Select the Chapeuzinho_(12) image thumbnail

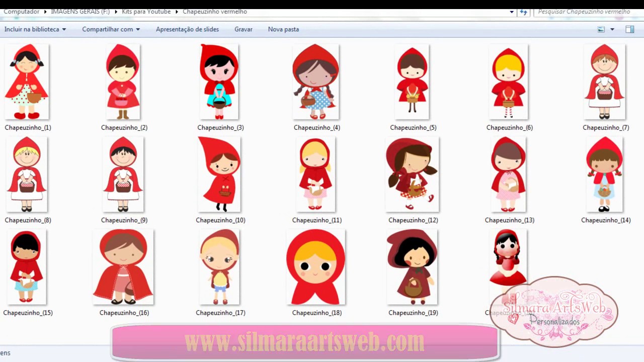coord(412,174)
